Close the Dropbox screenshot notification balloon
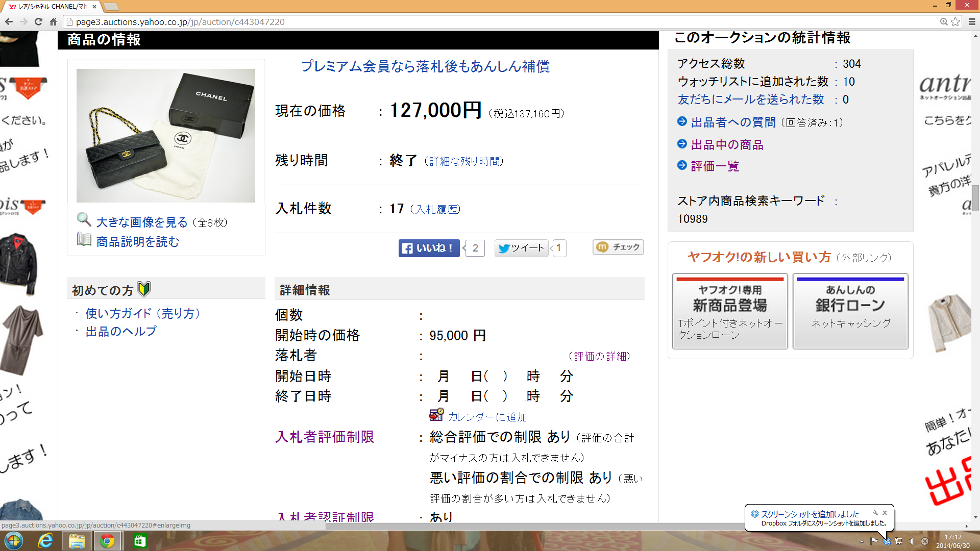Image resolution: width=980 pixels, height=551 pixels. tap(885, 513)
